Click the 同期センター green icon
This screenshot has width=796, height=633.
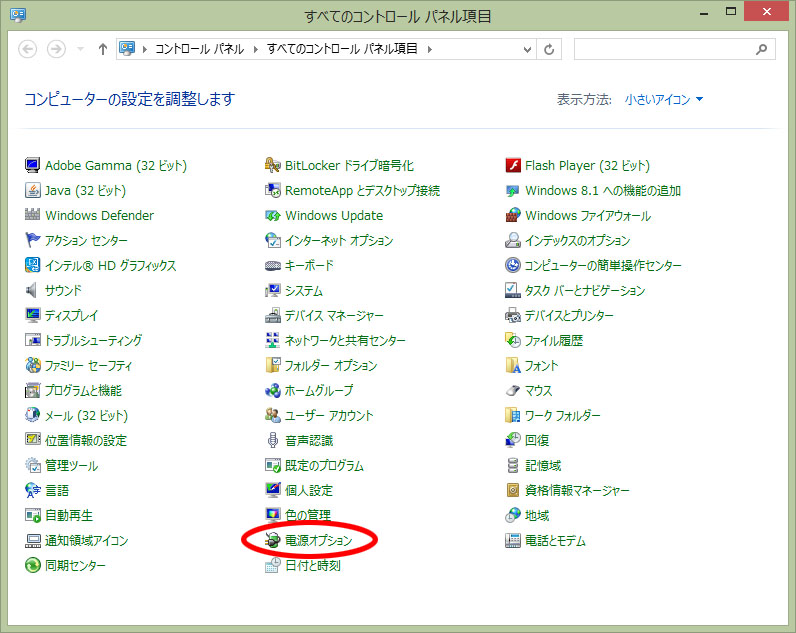pyautogui.click(x=32, y=565)
